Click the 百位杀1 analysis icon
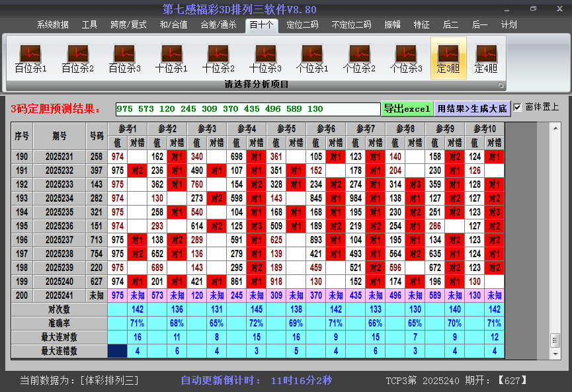The height and width of the screenshot is (392, 572). pyautogui.click(x=30, y=58)
